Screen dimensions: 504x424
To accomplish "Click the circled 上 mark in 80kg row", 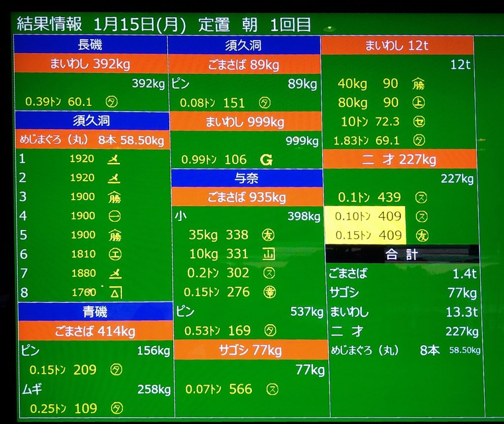I will tap(419, 103).
